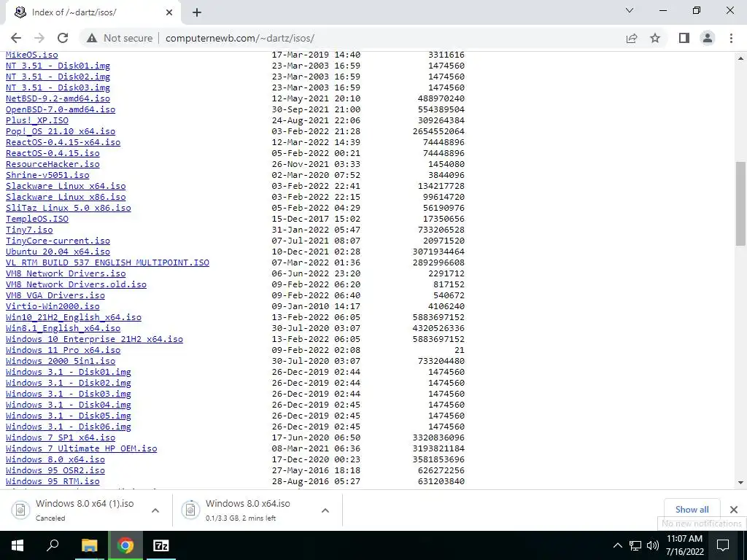The height and width of the screenshot is (560, 747).
Task: Download Tiny7.iso
Action: coord(29,230)
